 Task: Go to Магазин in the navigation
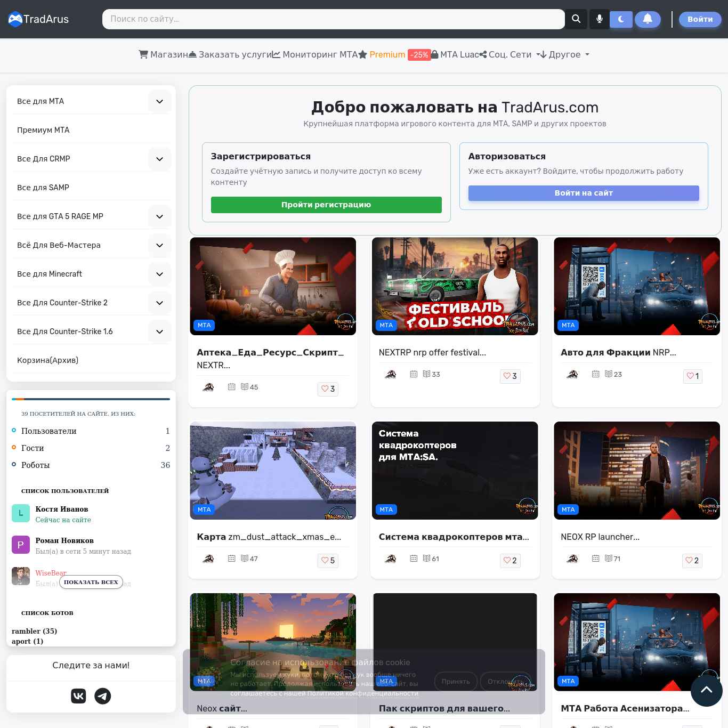[163, 54]
